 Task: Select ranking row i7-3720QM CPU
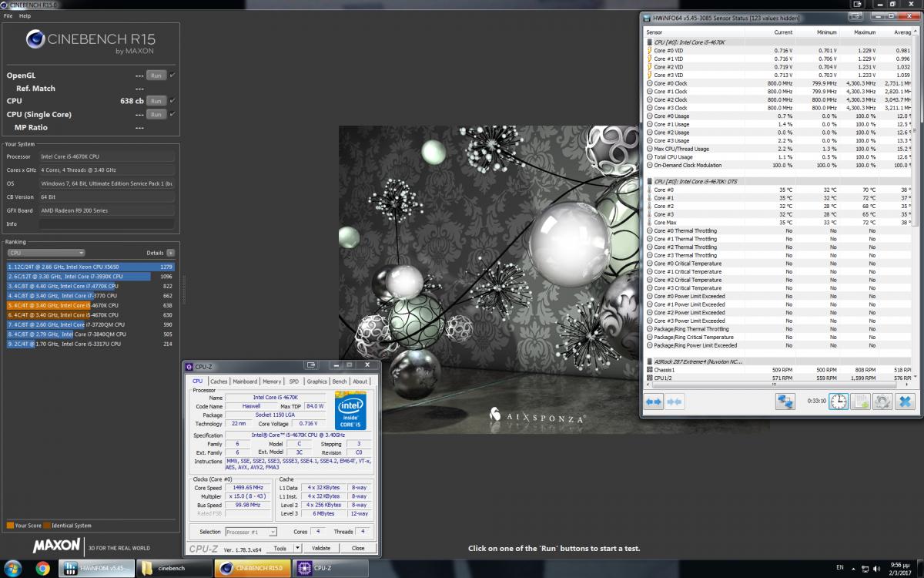[x=91, y=324]
